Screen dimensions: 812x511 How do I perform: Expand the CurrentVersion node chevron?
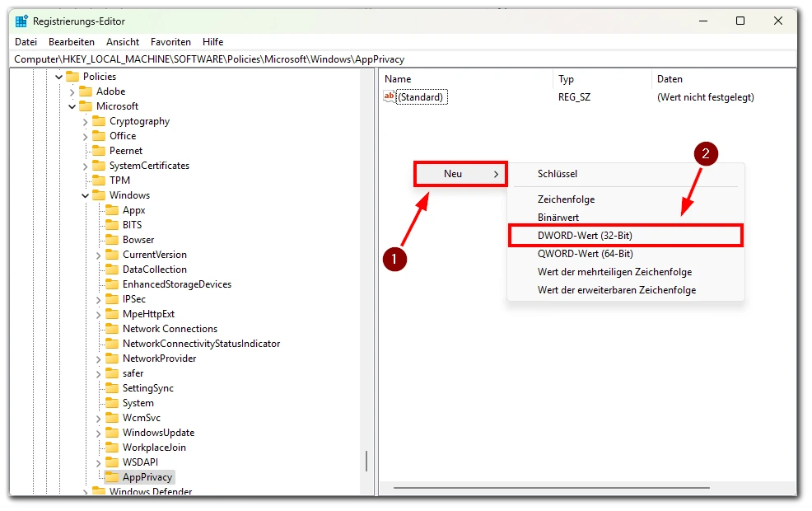click(x=98, y=255)
